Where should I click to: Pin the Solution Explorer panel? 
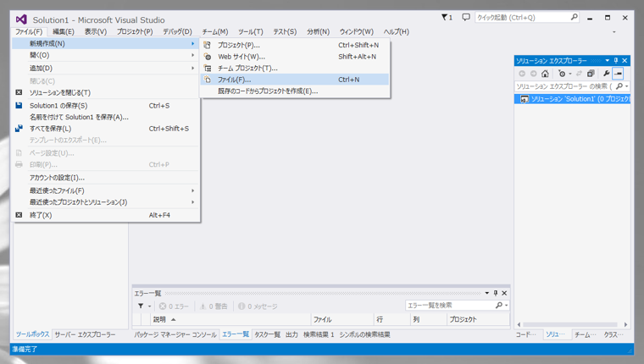click(616, 61)
